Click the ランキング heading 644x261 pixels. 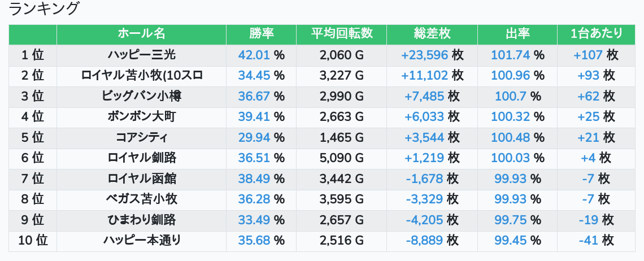(x=45, y=9)
